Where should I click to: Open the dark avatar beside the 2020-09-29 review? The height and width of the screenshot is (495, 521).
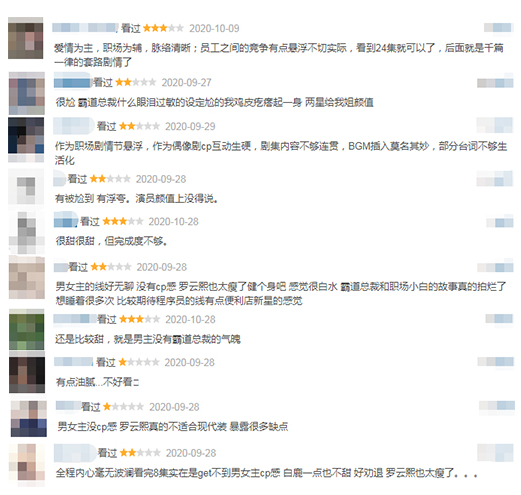26,139
